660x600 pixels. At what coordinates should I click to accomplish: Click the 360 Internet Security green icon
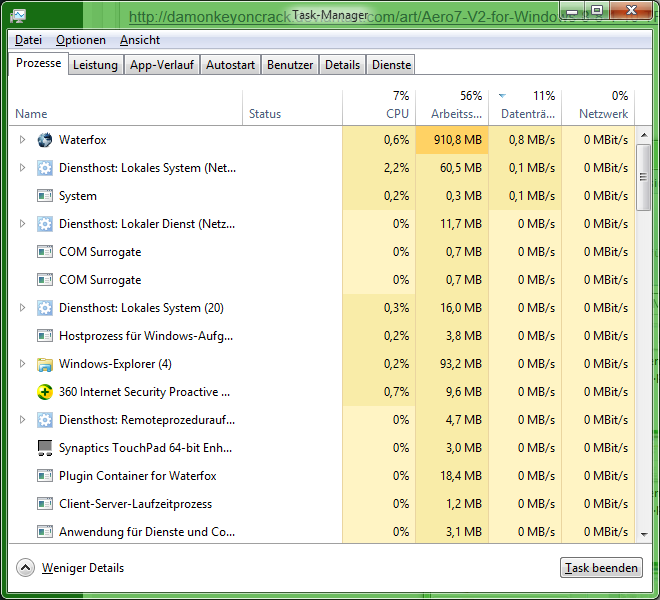pos(45,392)
